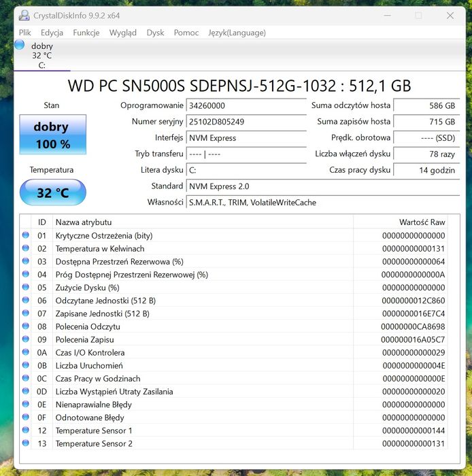Click status orb for Temperature Sensor 1
472x476 pixels.
tap(25, 430)
